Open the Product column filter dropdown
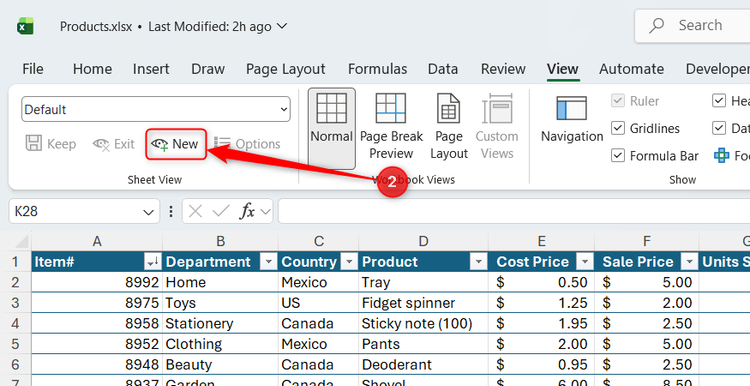This screenshot has width=750, height=386. [478, 262]
